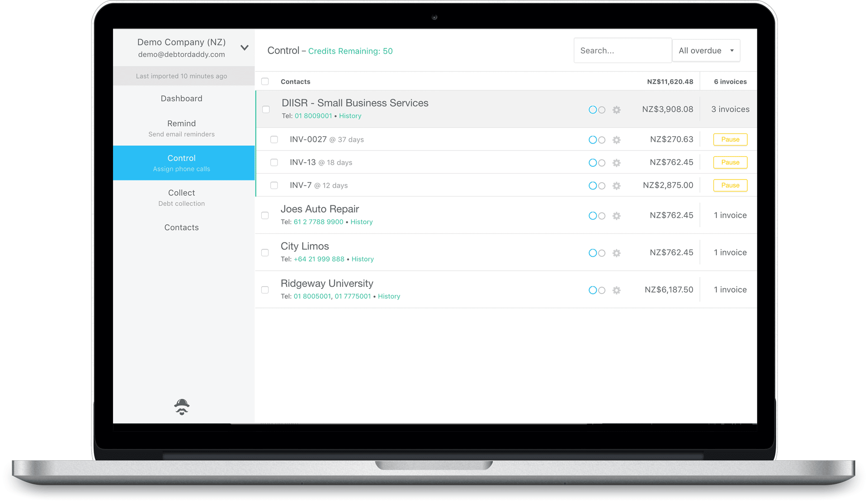Call Joes Auto Repair number 61 2 7788 9900
Screen dimensions: 868x501
[x=318, y=222]
